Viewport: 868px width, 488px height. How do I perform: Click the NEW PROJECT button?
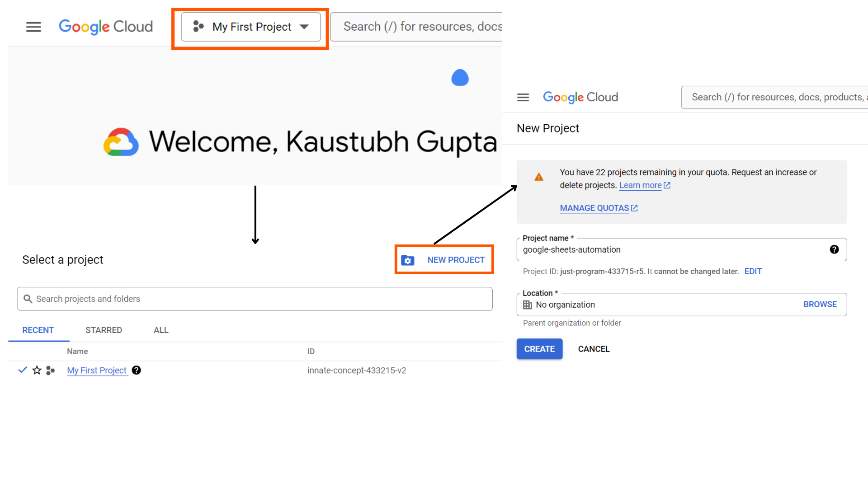(444, 260)
